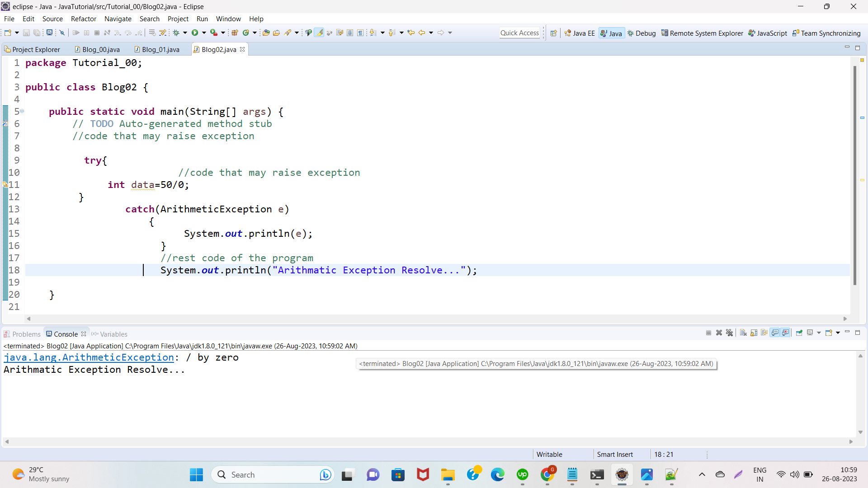Clear the Console view
The width and height of the screenshot is (868, 488).
click(x=744, y=333)
